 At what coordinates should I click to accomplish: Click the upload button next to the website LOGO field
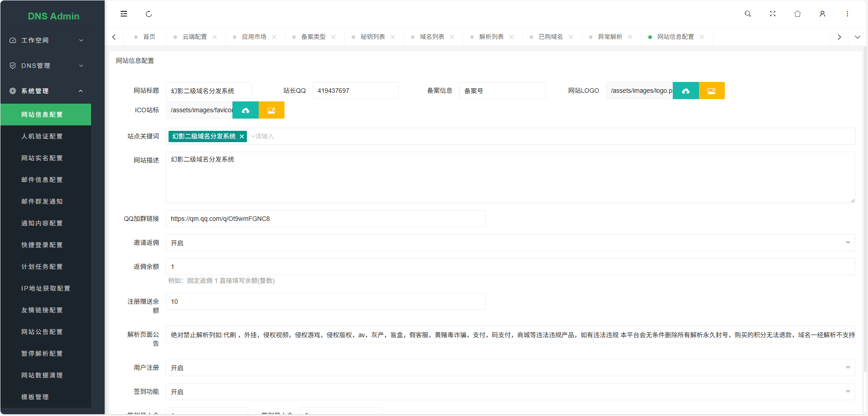685,91
